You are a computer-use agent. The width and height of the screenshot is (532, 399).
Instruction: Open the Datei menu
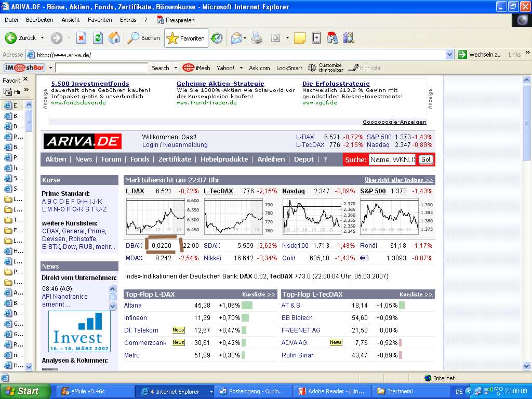[x=11, y=20]
